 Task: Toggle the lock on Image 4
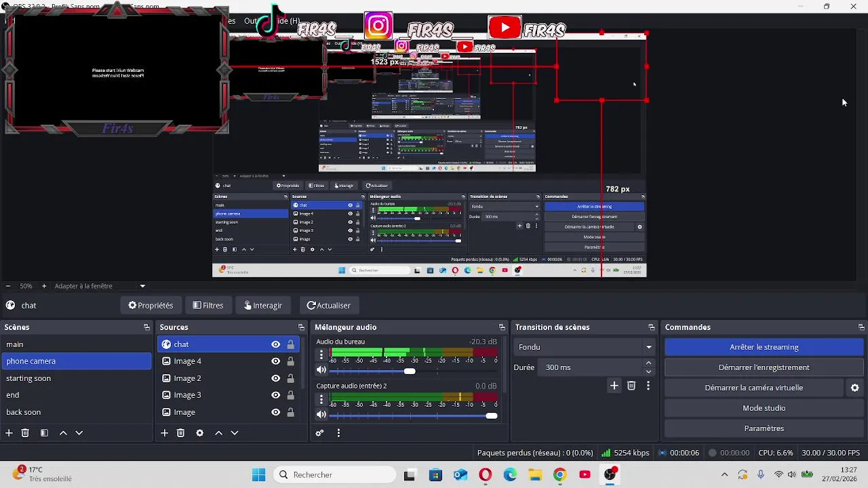(x=290, y=361)
